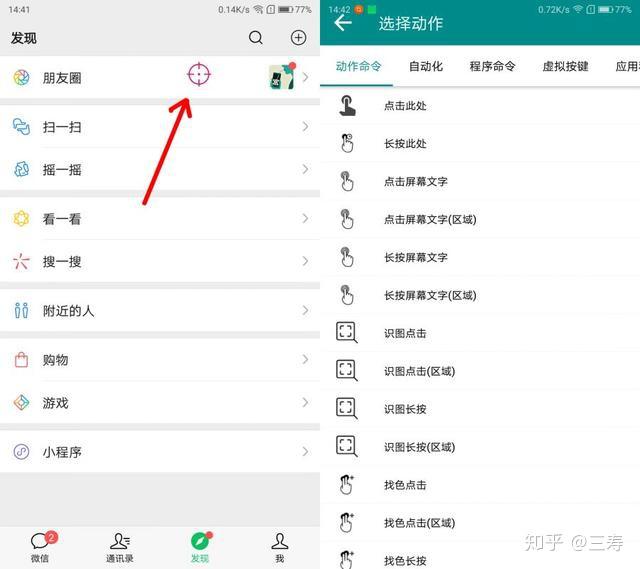Open 小程序 Mini Programs label
The height and width of the screenshot is (569, 640).
pos(62,452)
